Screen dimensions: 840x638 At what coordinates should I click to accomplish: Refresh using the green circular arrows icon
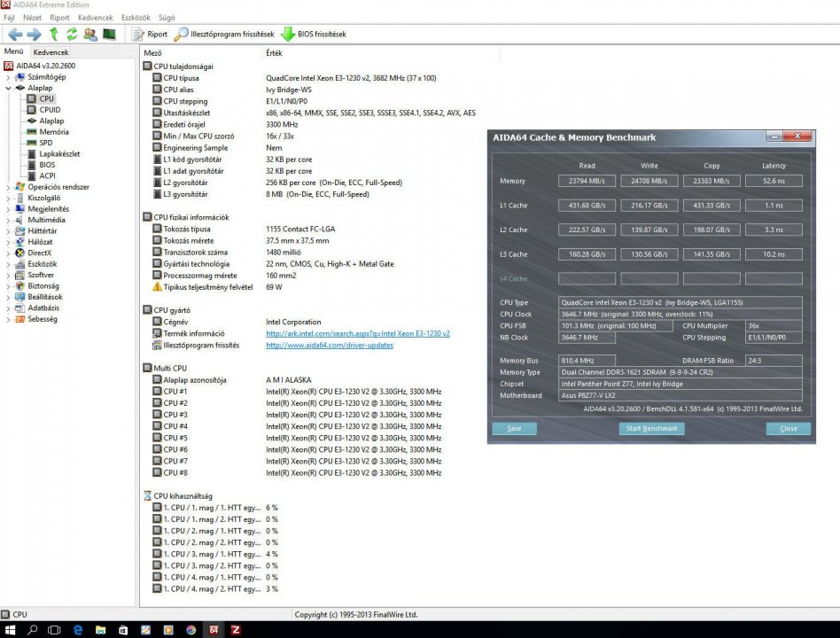pyautogui.click(x=72, y=35)
